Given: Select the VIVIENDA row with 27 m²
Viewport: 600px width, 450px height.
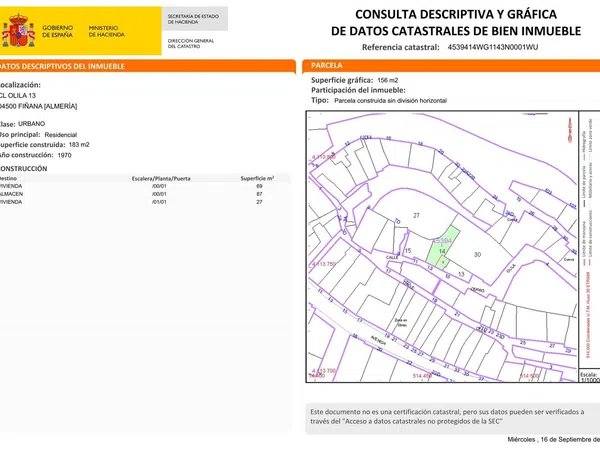Looking at the screenshot, I should coord(145,202).
